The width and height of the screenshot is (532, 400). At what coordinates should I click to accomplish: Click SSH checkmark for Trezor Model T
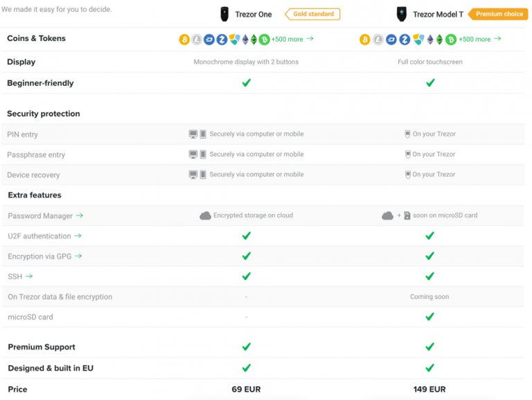coord(430,276)
